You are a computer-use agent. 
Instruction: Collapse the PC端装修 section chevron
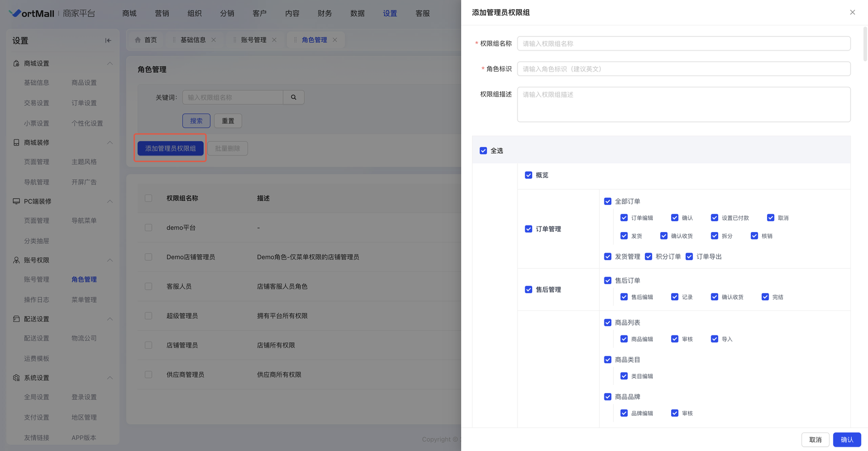tap(110, 202)
